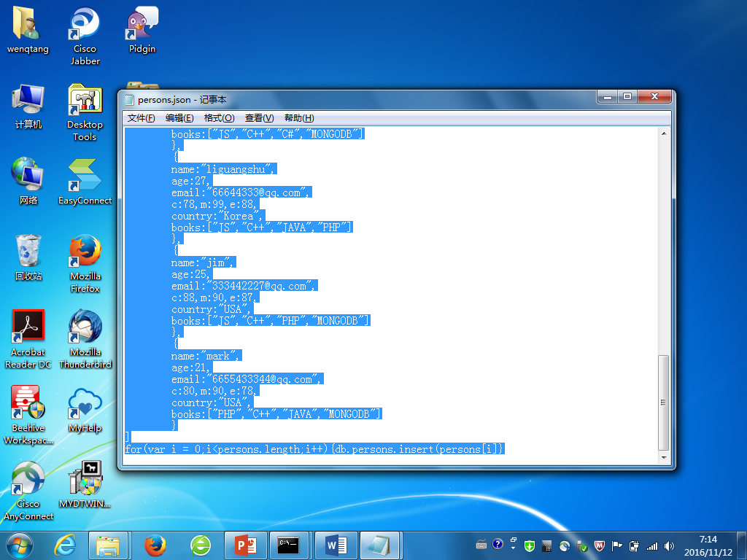This screenshot has width=747, height=560.
Task: Open the network signal tray icon
Action: click(651, 546)
